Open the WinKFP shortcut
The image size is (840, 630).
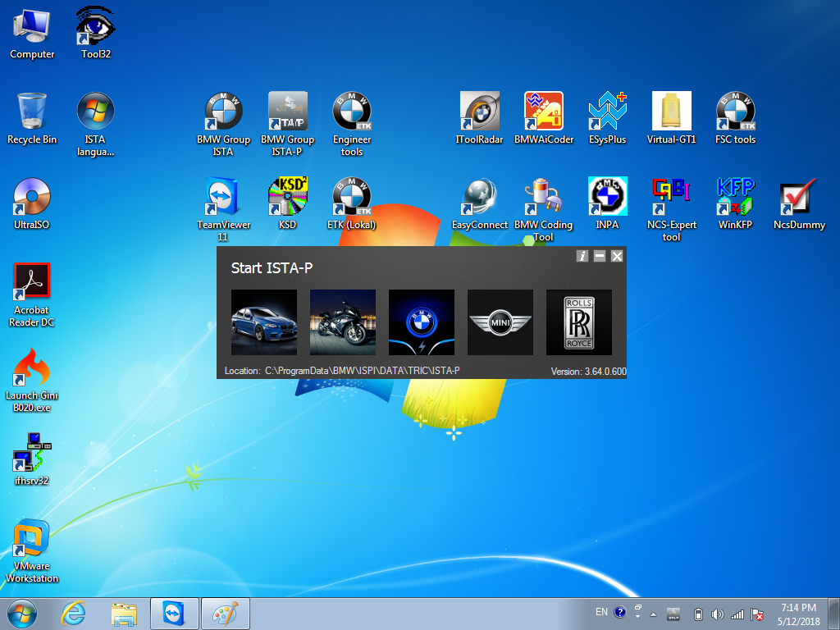click(736, 203)
